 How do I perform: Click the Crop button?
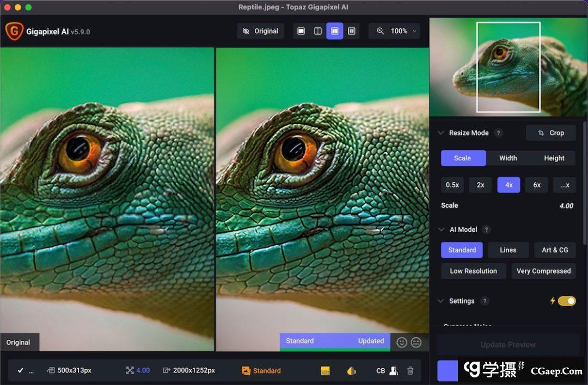550,133
